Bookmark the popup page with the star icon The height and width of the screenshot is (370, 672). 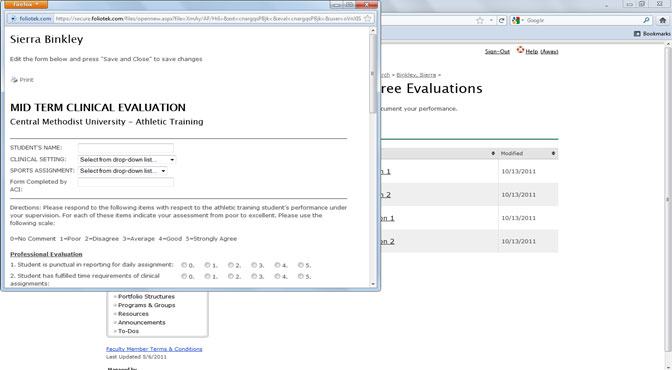pyautogui.click(x=367, y=19)
